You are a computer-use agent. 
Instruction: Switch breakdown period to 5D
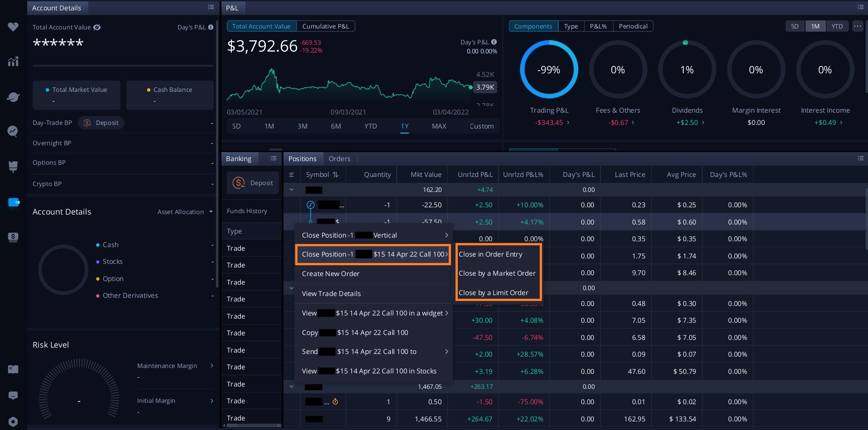click(x=795, y=26)
